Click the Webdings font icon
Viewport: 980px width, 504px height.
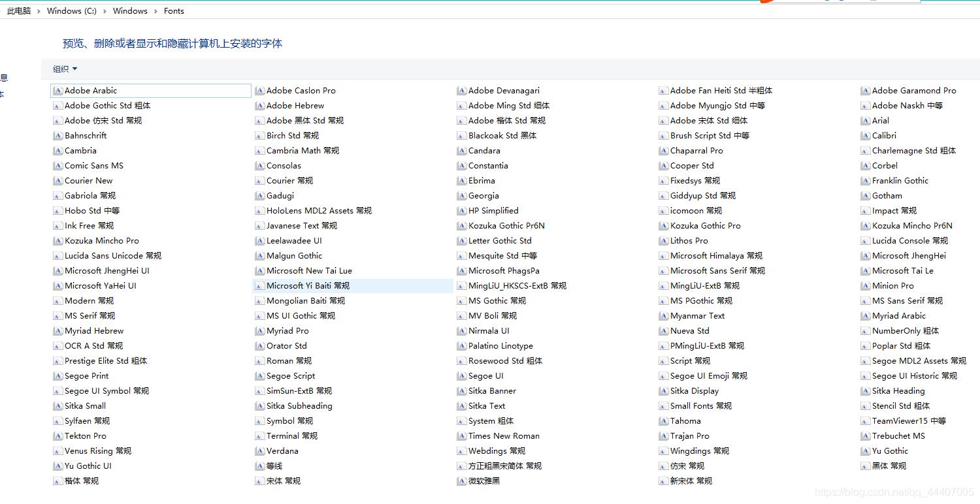(x=461, y=451)
